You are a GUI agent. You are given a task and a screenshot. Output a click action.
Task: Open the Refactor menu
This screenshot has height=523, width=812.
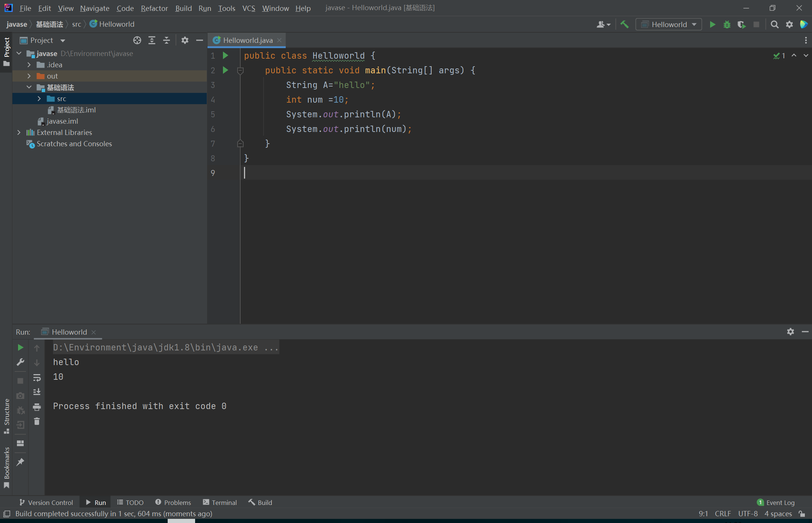point(154,8)
